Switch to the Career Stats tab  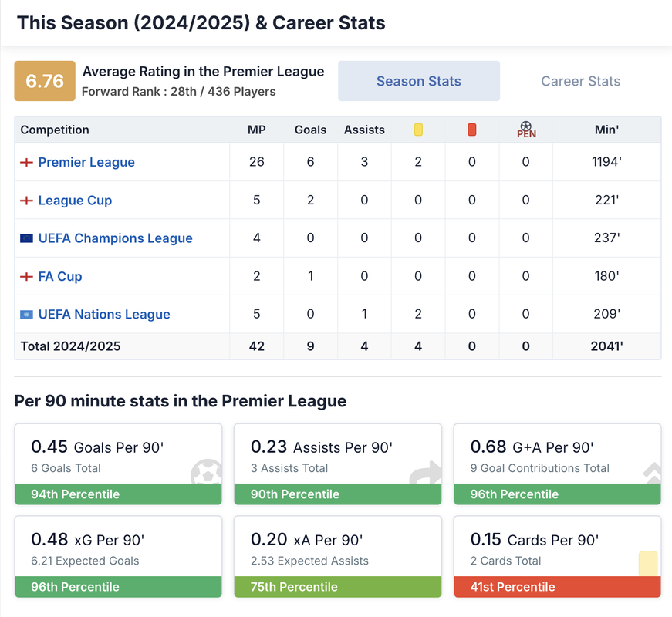(x=580, y=81)
